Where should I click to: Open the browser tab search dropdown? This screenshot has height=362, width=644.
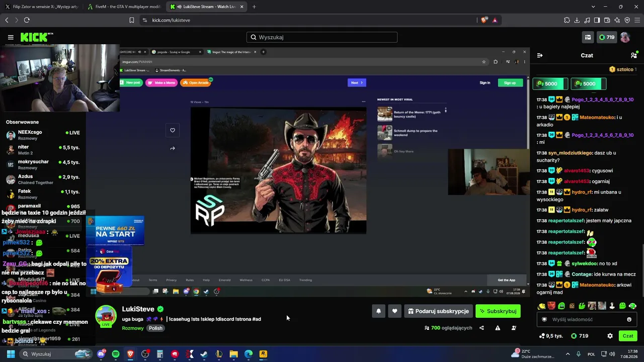pos(593,7)
